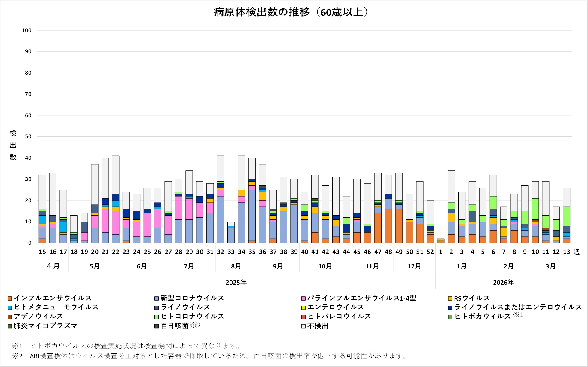Click the ライノウイルスまたはエンテロウイルス legend label
This screenshot has height=367, width=588.
point(518,307)
